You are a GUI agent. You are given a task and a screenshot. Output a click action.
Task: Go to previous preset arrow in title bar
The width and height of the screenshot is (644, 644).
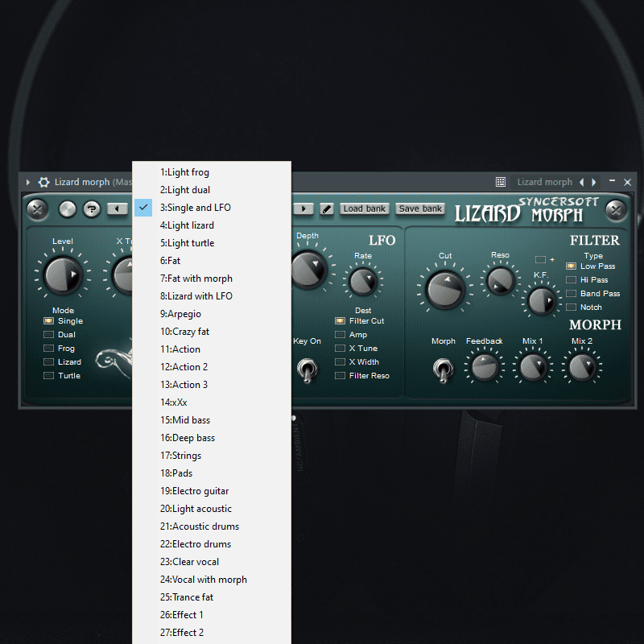point(581,182)
